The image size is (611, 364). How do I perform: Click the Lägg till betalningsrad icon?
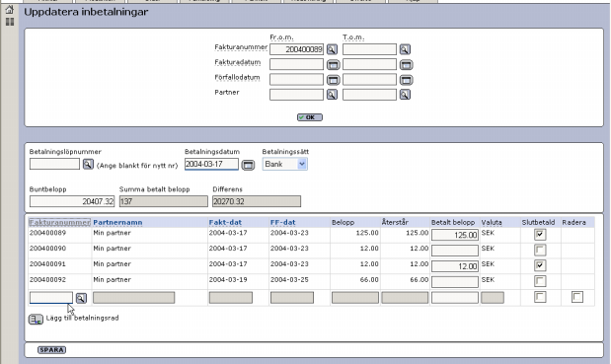coord(36,320)
